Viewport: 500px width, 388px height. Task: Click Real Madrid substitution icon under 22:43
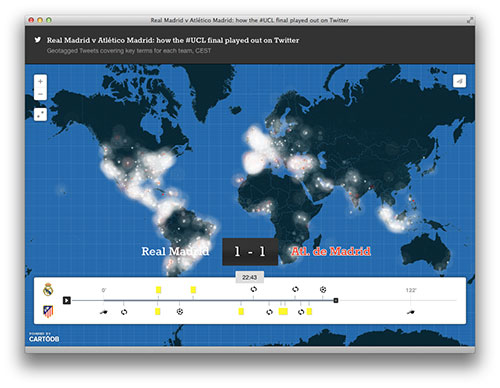click(x=254, y=289)
